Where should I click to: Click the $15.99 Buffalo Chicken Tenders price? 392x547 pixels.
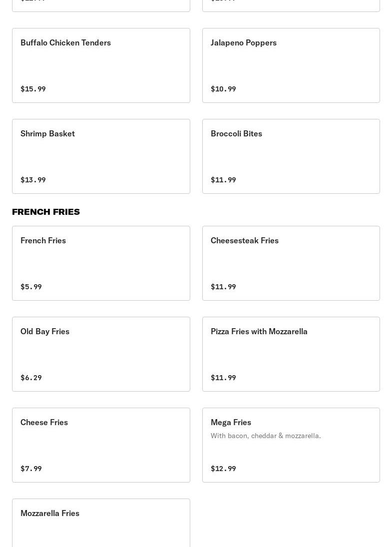[33, 89]
